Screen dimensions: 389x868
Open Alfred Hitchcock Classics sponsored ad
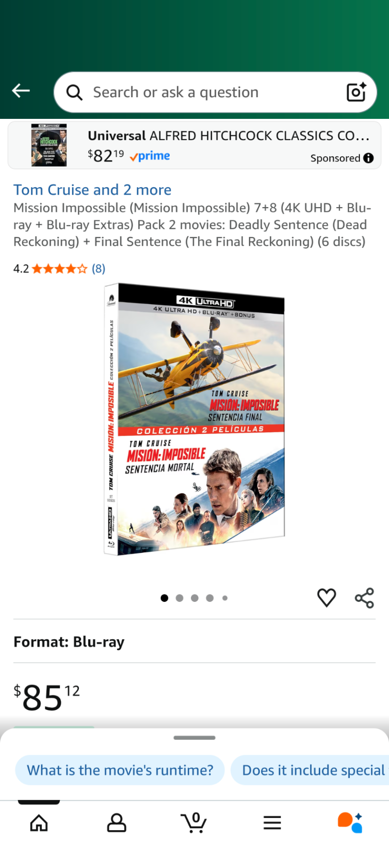194,145
